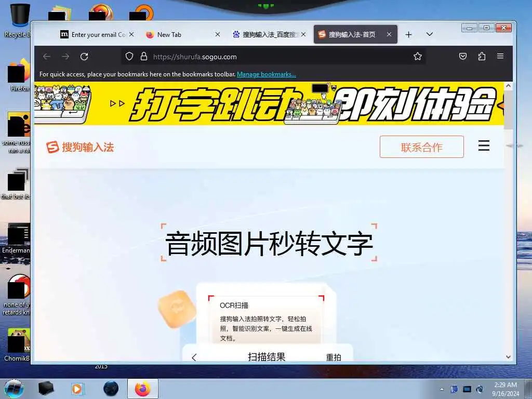Open a new tab with plus button
532x399 pixels.
408,35
